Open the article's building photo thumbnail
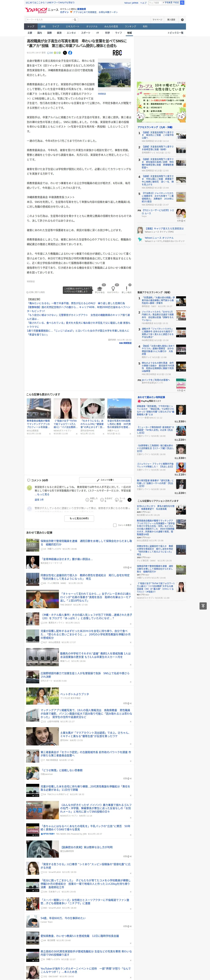 tap(114, 75)
